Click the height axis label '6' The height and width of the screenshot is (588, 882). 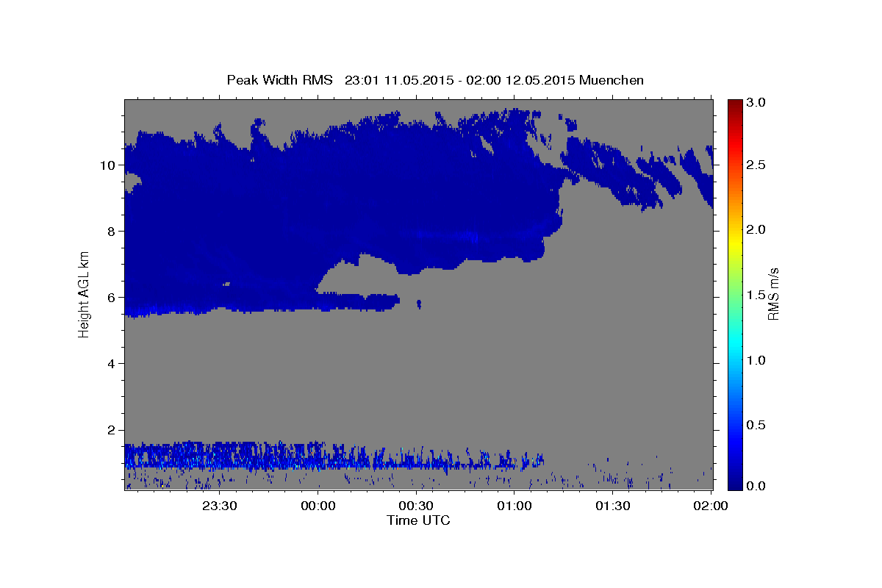click(x=112, y=297)
